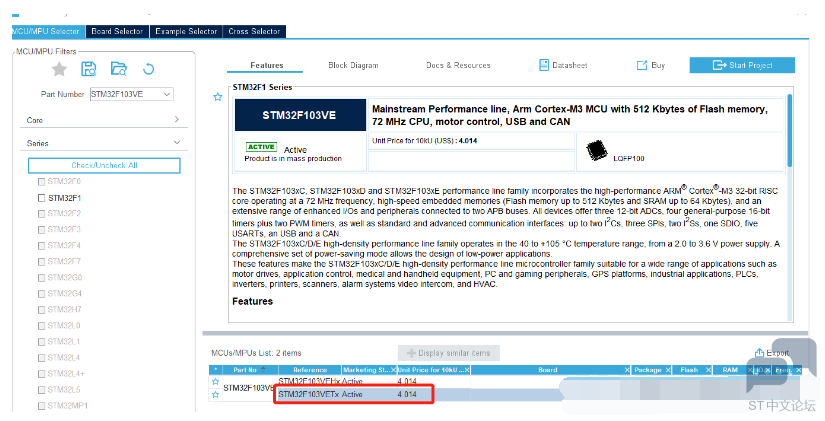825x421 pixels.
Task: Toggle the STM32F3 series checkbox
Action: pos(41,230)
